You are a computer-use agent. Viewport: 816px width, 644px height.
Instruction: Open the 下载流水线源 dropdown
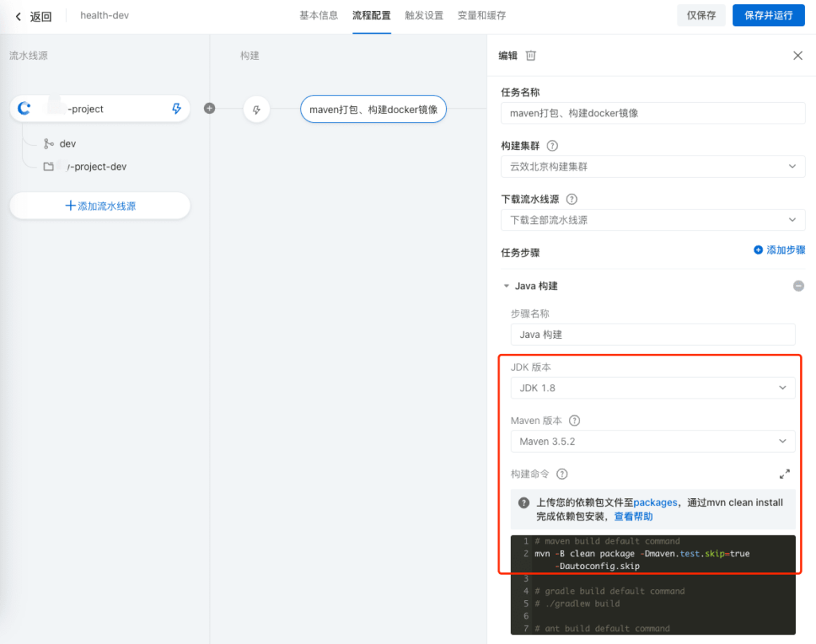(653, 220)
